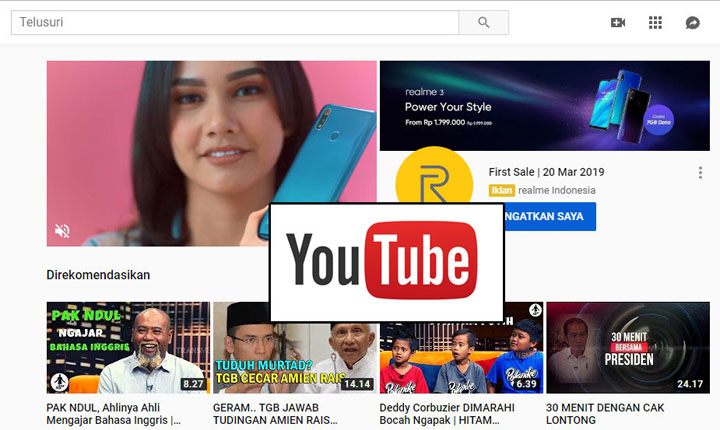Focus the Telusuri search field

235,23
